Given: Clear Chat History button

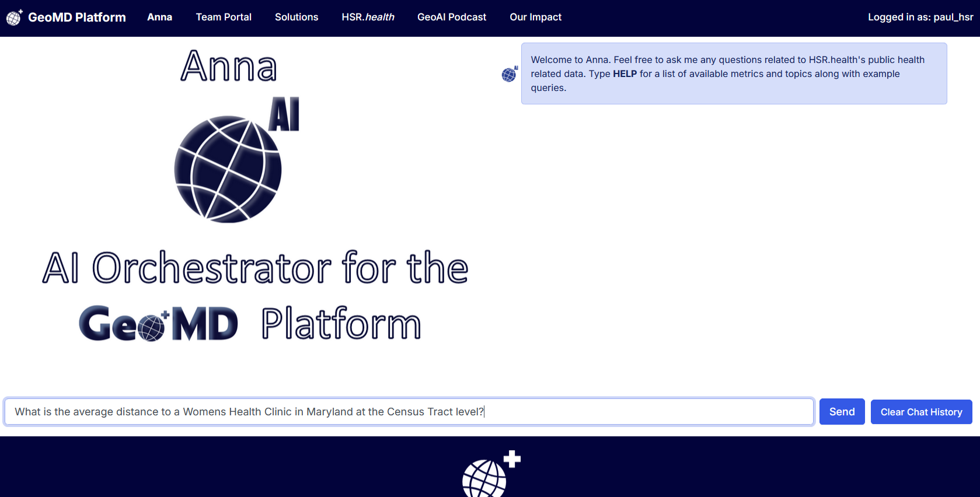Looking at the screenshot, I should pyautogui.click(x=921, y=412).
